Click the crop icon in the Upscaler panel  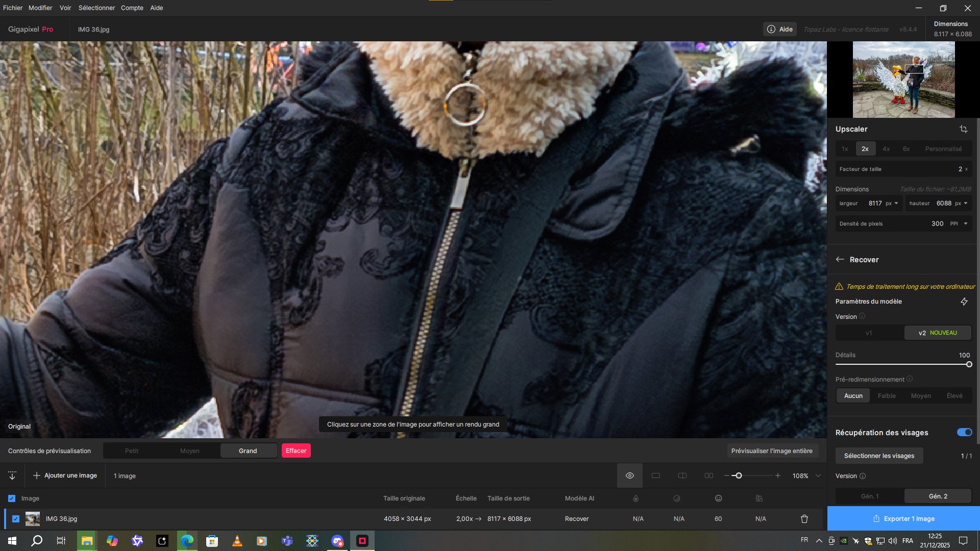coord(964,129)
